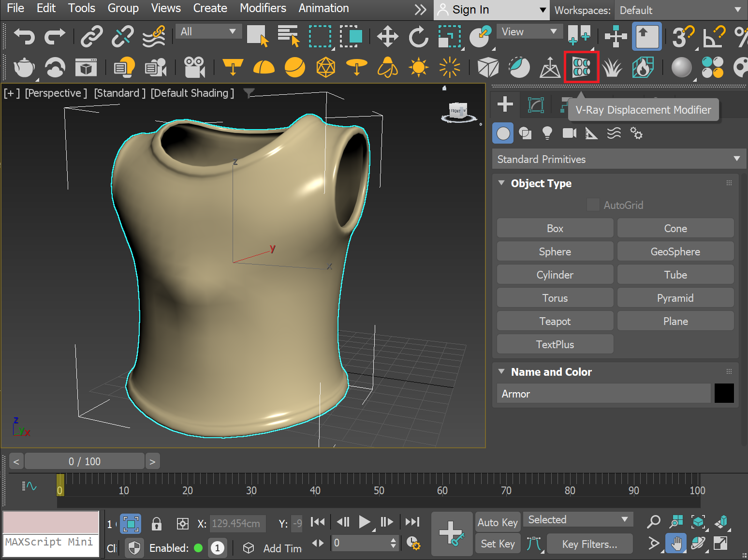
Task: Open the Animation menu
Action: tap(323, 8)
